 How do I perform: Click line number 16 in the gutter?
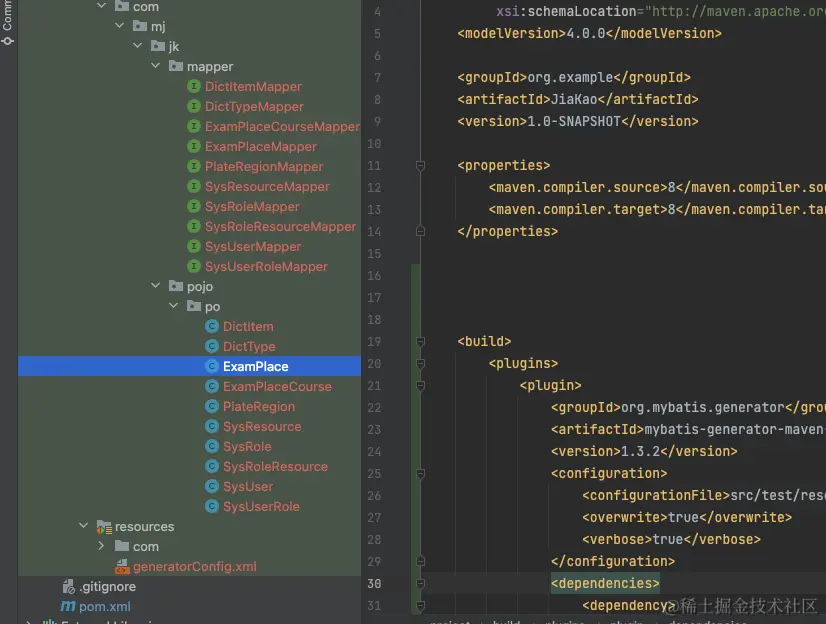pos(374,276)
